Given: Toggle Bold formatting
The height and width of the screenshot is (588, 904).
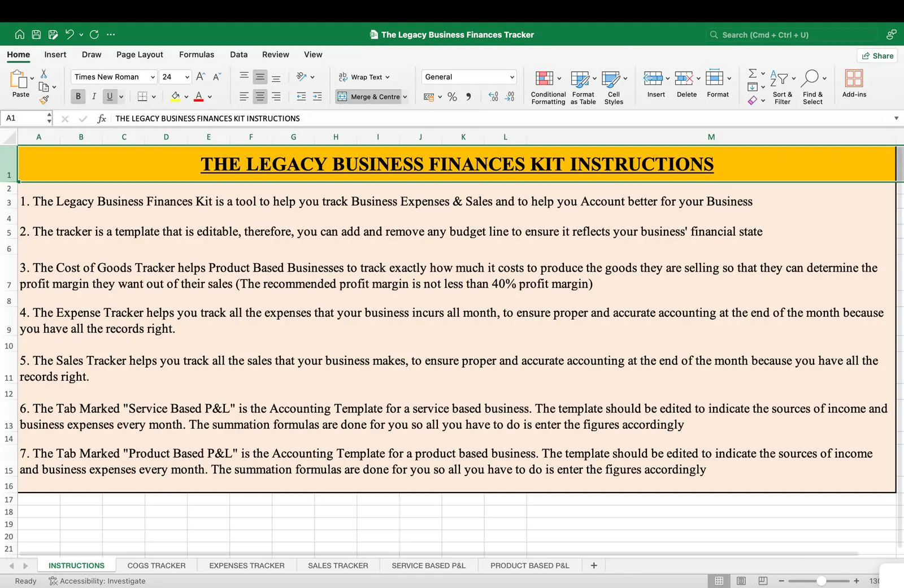Looking at the screenshot, I should click(78, 97).
